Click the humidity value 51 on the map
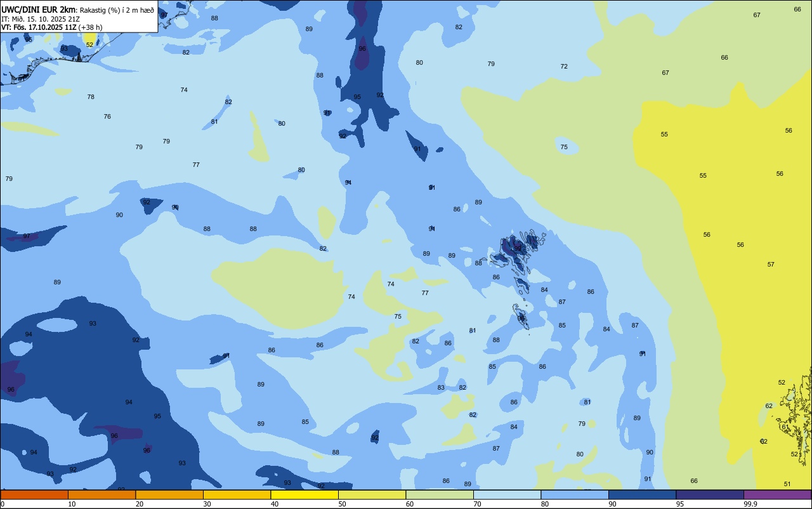 787,484
